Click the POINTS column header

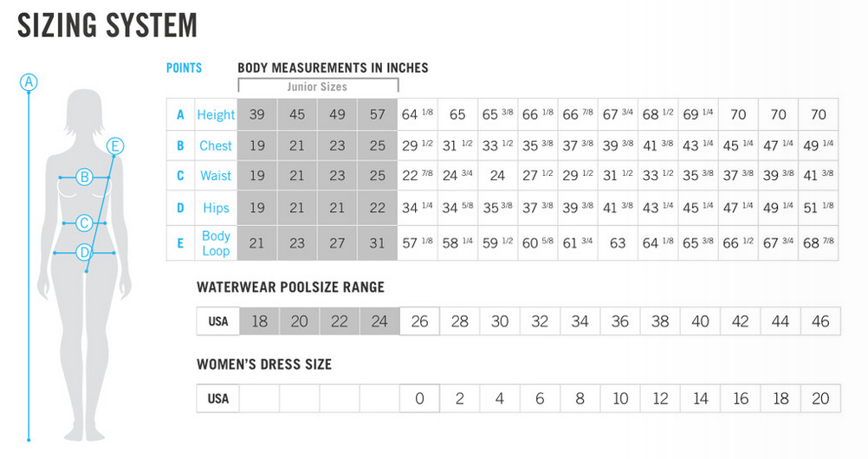[x=184, y=68]
